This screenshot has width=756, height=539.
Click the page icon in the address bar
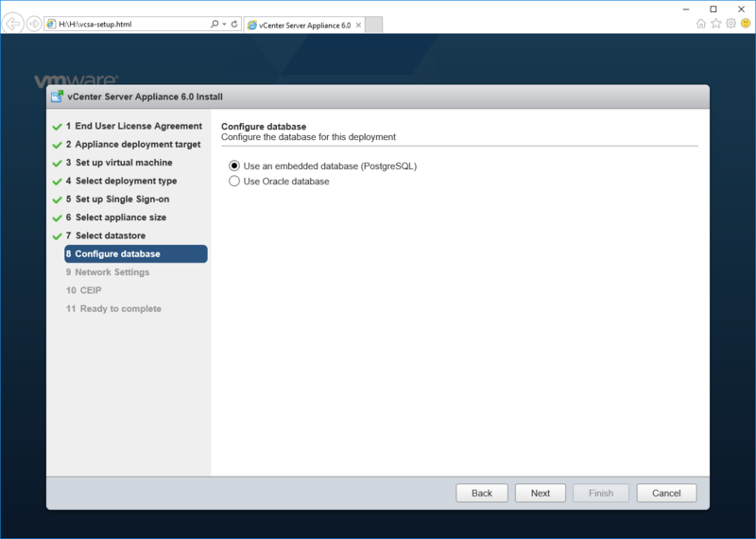[51, 24]
